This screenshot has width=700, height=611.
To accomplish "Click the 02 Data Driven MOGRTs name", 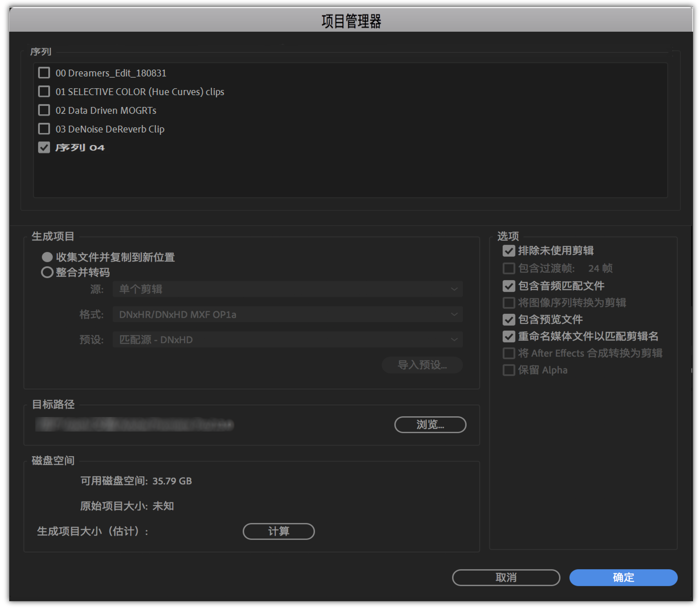I will pos(106,110).
